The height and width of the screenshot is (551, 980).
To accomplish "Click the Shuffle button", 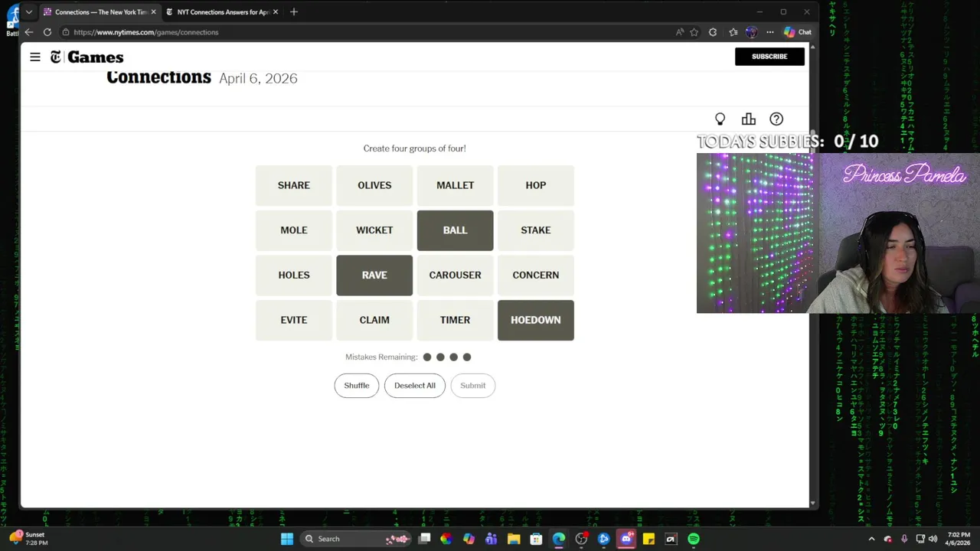I will click(357, 386).
